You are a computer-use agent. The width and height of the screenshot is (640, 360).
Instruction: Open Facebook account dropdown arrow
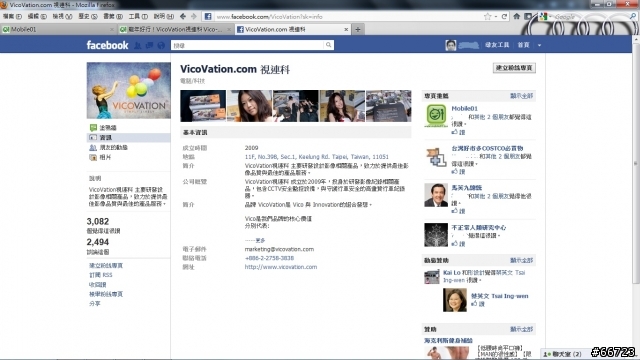point(539,45)
